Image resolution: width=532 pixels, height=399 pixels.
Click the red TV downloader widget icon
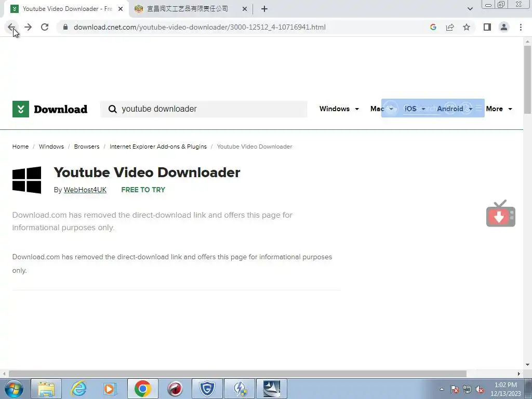[501, 214]
